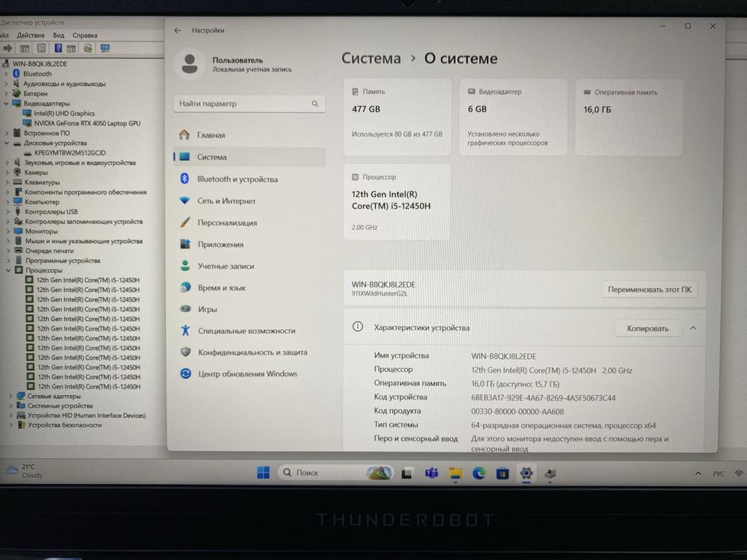Click the Специальные возможности accessibility icon

[x=185, y=331]
